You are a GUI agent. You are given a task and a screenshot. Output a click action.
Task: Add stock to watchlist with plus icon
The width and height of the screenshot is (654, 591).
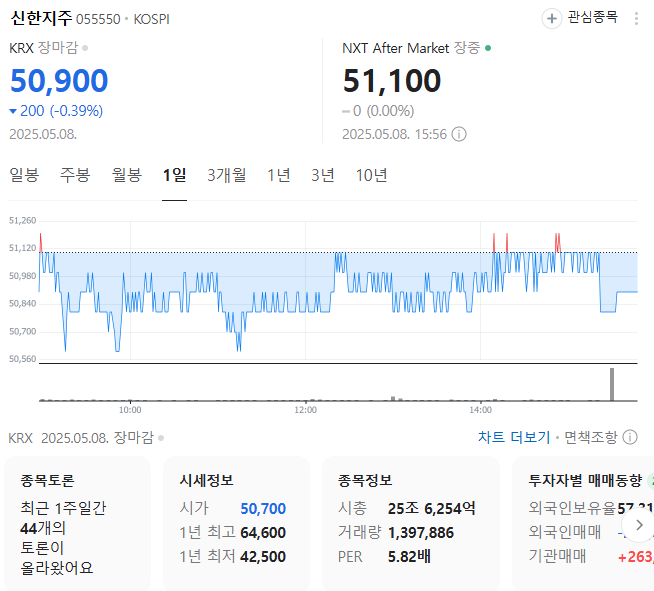point(551,18)
